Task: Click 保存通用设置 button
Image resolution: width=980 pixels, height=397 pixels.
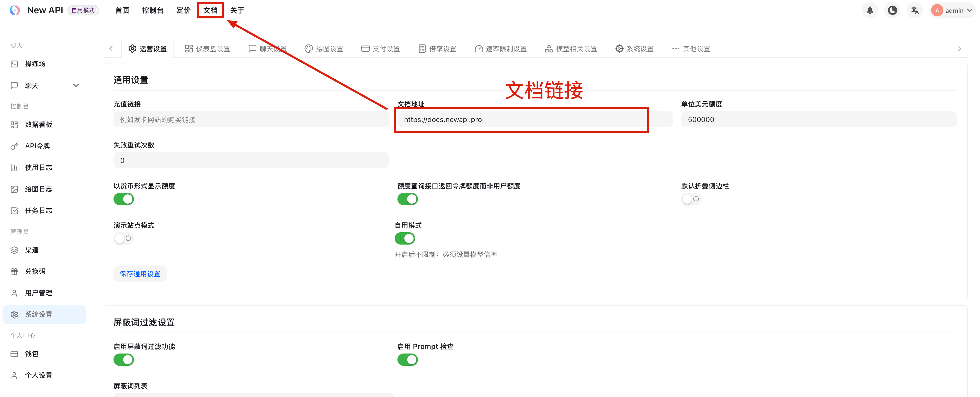Action: click(140, 274)
